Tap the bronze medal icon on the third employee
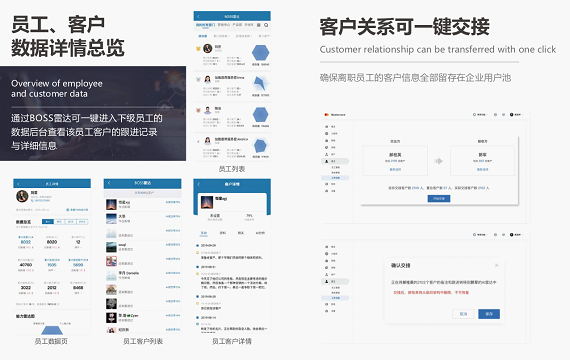Screen dimensions: 570x360 [x=198, y=110]
